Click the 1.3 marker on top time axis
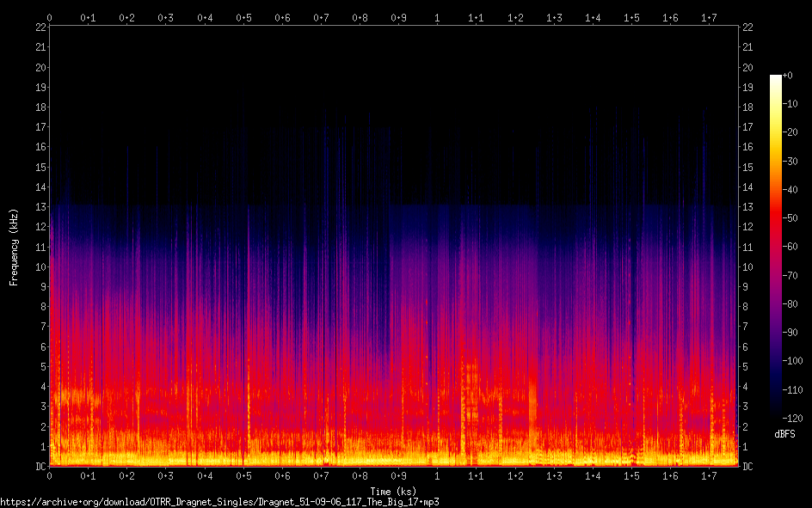The height and width of the screenshot is (508, 812). coord(554,17)
